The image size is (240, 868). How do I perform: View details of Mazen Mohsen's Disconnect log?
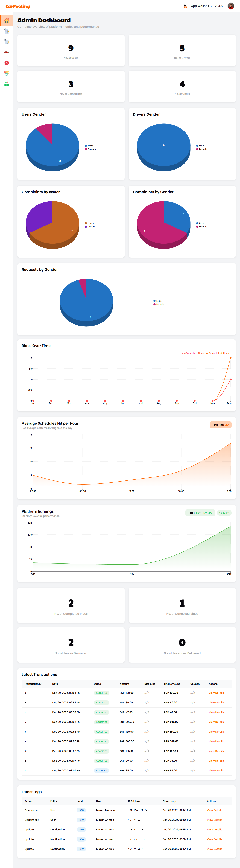(x=214, y=810)
